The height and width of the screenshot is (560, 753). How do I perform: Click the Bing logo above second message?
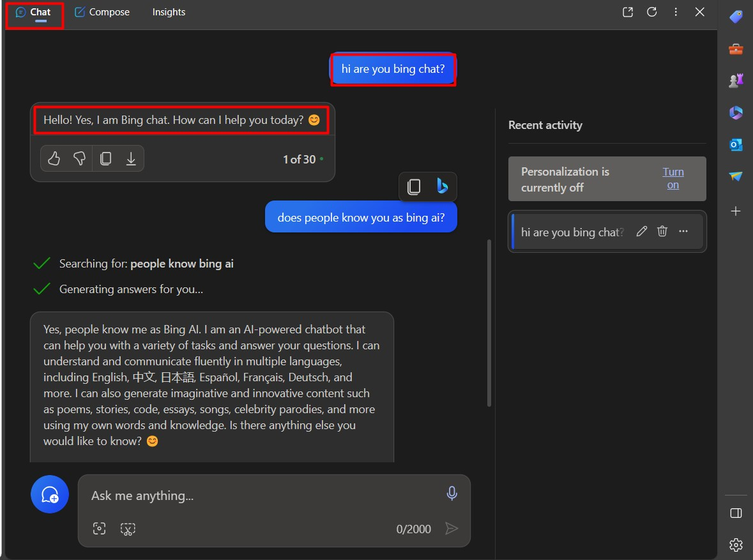coord(442,186)
